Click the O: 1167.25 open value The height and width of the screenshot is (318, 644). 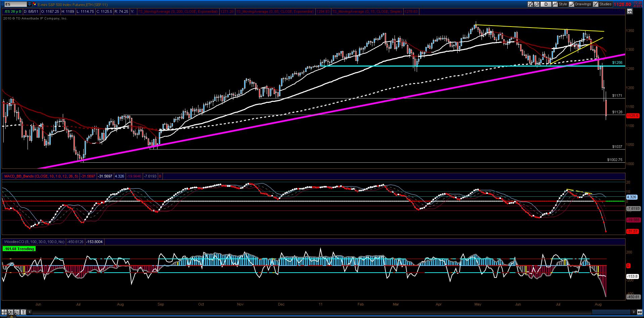tap(50, 11)
